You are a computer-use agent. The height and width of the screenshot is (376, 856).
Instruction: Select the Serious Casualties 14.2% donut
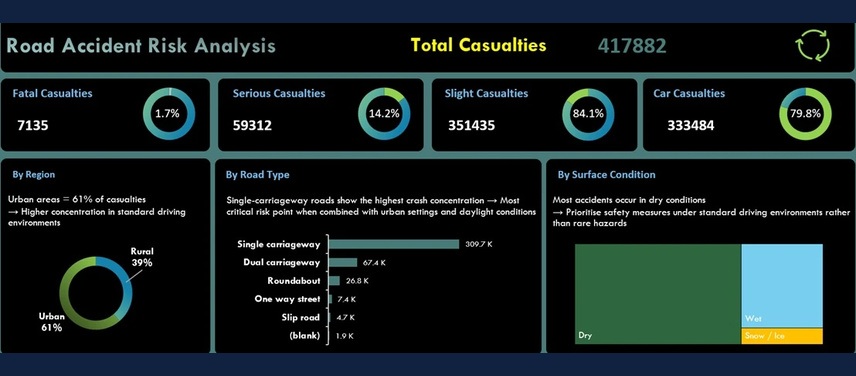point(384,114)
